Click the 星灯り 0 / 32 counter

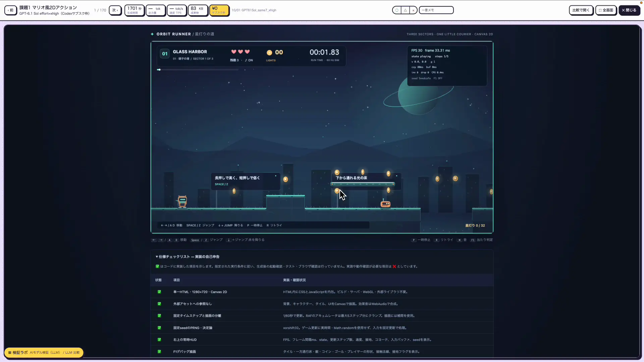475,226
